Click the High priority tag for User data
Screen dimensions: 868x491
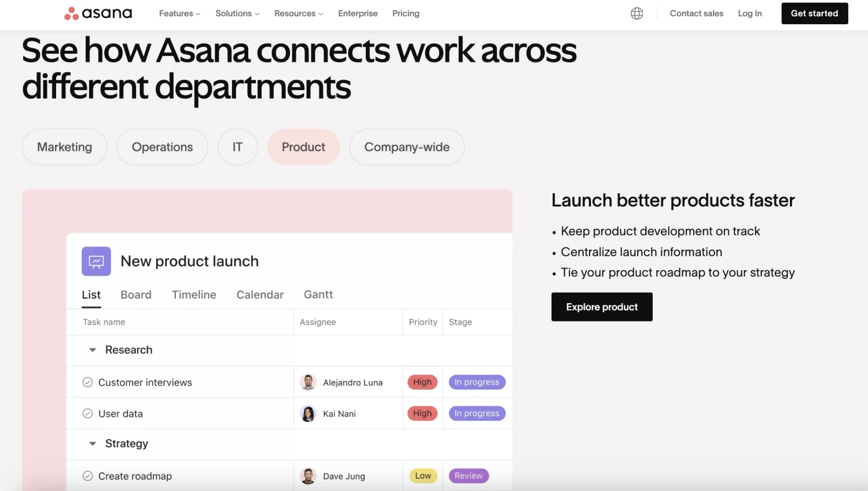click(422, 414)
